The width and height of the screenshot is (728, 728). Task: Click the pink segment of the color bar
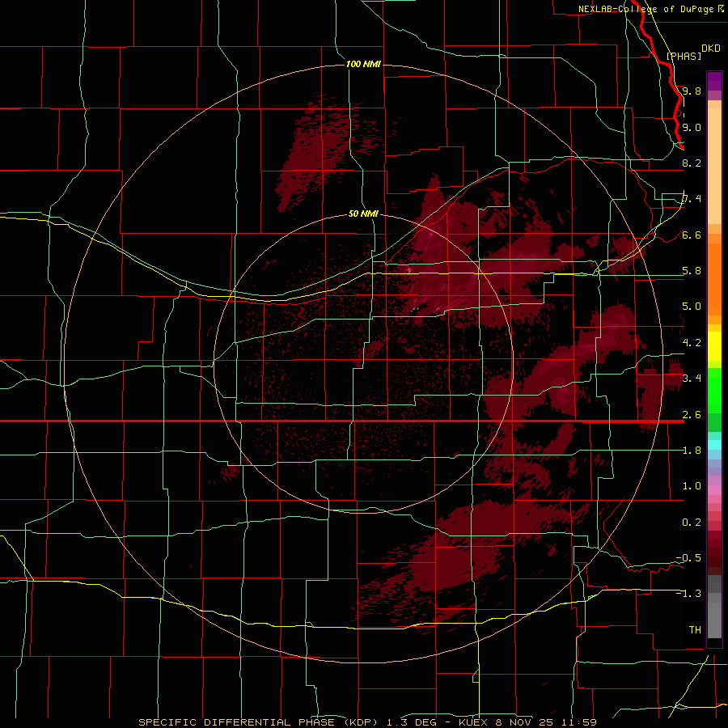(x=714, y=490)
